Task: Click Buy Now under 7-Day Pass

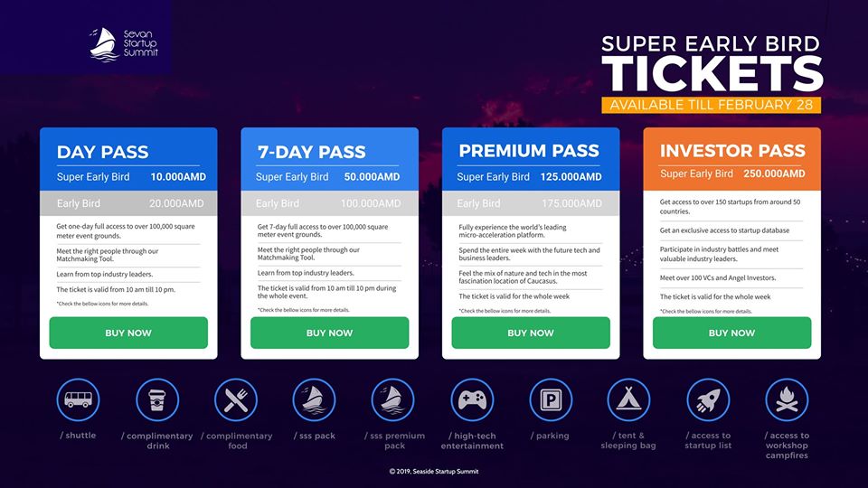Action: 329,333
